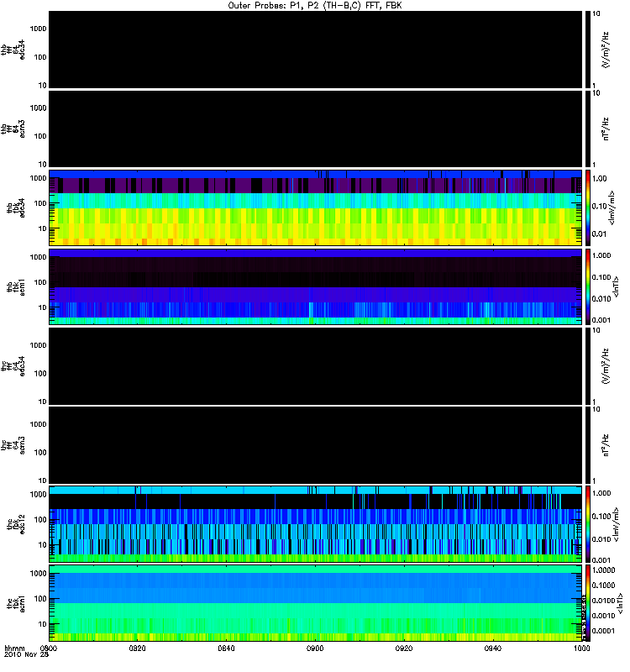Select the thb fbk edc34 panel label

point(16,207)
